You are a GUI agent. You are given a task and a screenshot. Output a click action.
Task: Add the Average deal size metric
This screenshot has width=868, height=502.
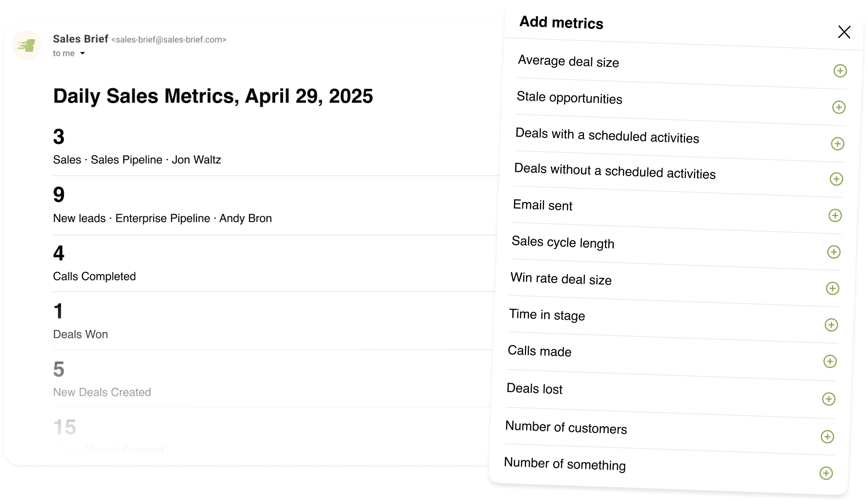click(840, 71)
